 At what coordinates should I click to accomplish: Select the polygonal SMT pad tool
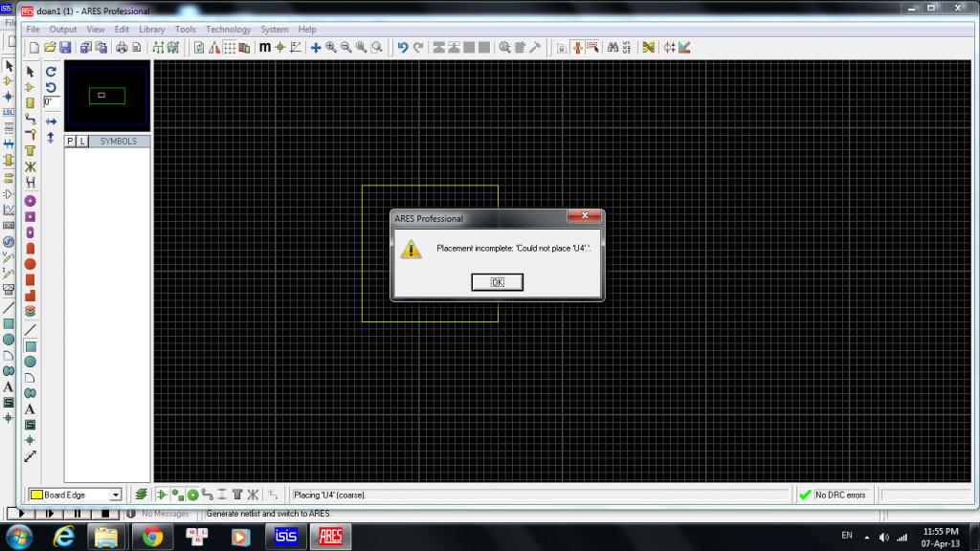(30, 295)
